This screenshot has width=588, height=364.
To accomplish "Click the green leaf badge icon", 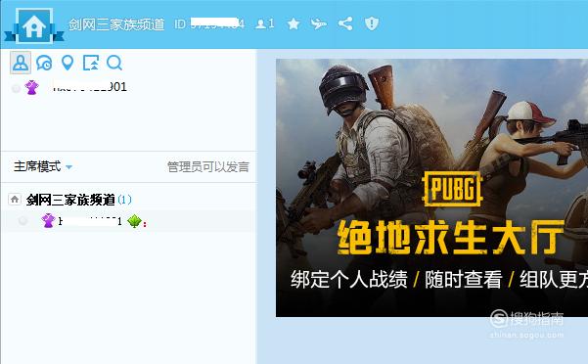I will tap(134, 221).
